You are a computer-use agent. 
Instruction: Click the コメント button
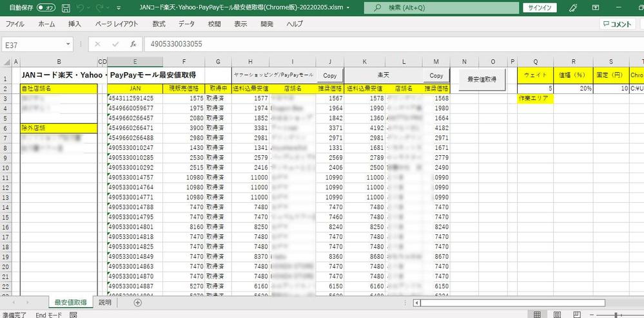pos(618,24)
